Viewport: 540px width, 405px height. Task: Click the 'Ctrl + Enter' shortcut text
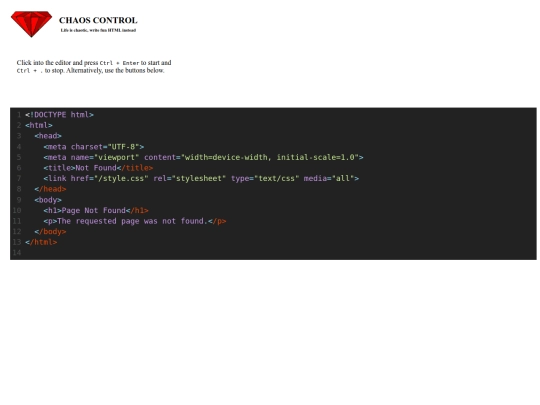pyautogui.click(x=119, y=63)
